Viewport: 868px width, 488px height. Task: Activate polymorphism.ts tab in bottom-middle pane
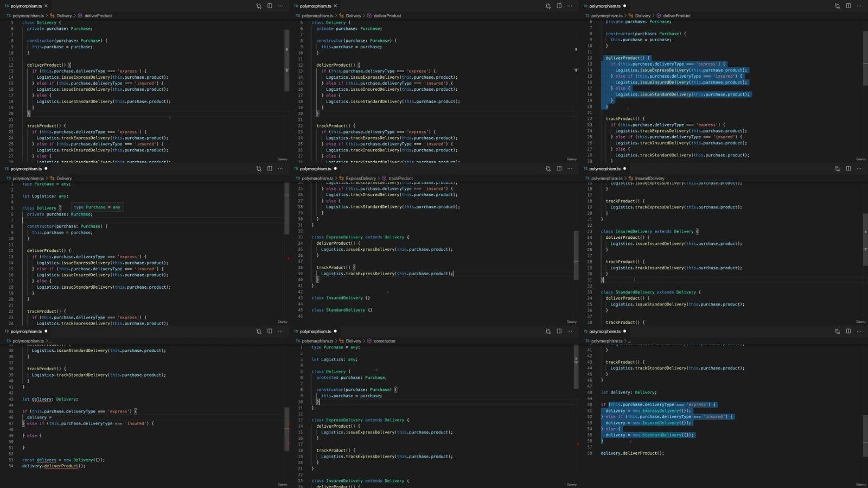pos(315,331)
